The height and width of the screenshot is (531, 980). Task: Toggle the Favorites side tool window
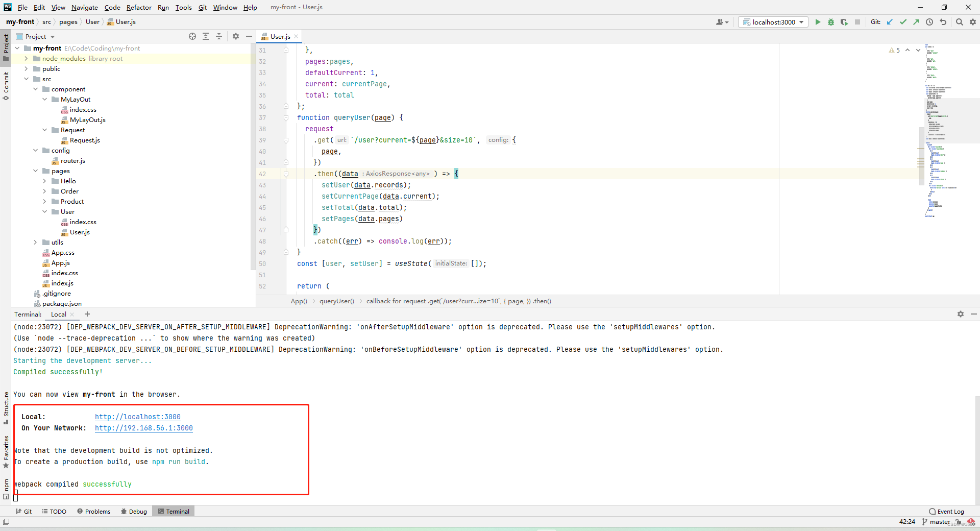(x=6, y=452)
